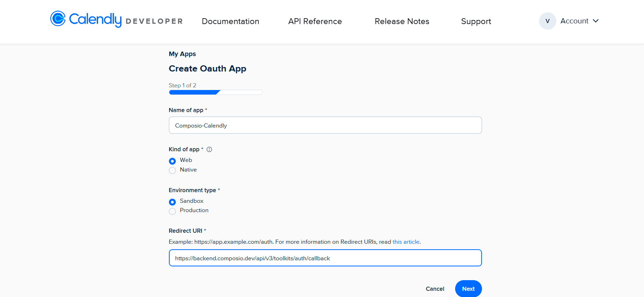Click the V account avatar
Screen dimensions: 644x297
(547, 21)
